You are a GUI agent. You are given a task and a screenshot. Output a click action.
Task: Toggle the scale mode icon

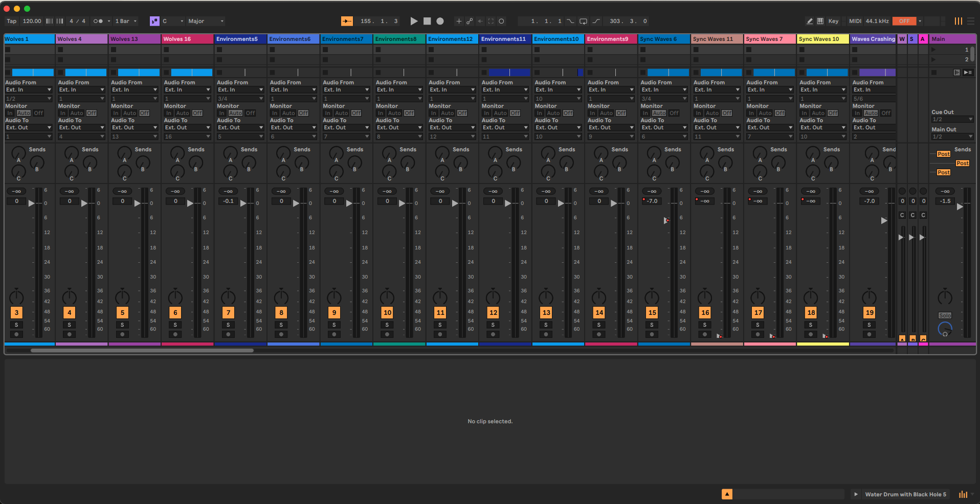click(x=154, y=21)
